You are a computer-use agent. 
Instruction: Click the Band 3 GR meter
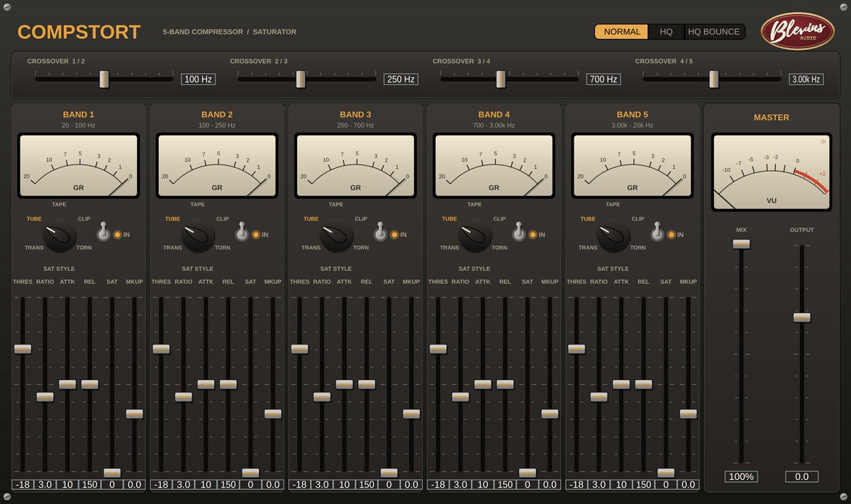[x=355, y=166]
